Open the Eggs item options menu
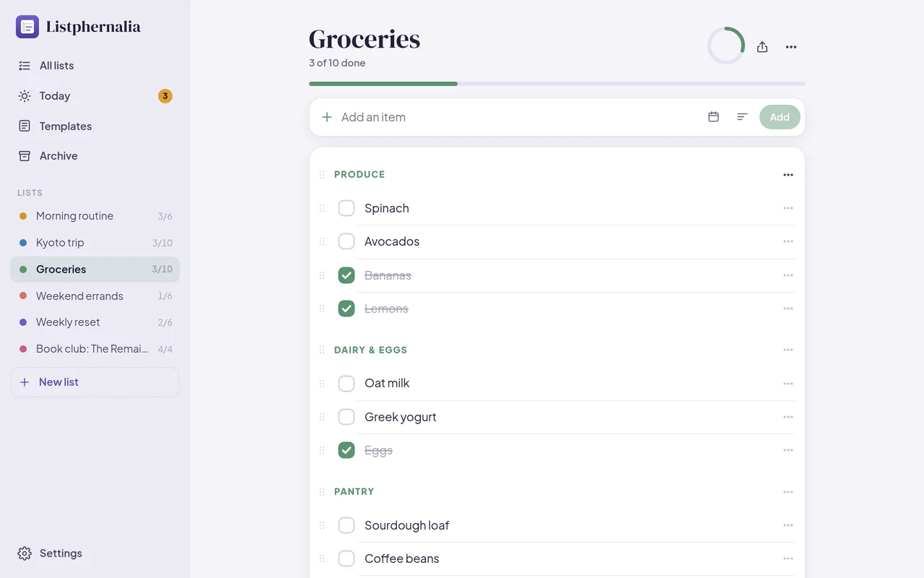 [788, 450]
